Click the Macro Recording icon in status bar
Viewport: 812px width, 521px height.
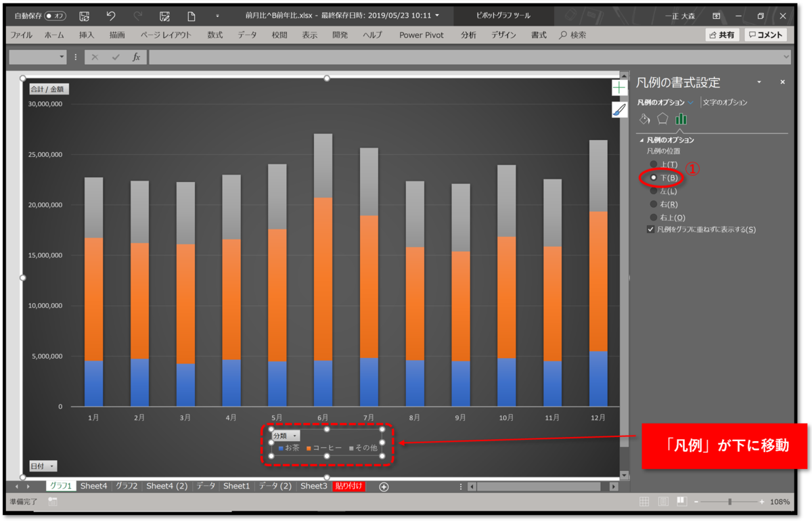coord(53,502)
